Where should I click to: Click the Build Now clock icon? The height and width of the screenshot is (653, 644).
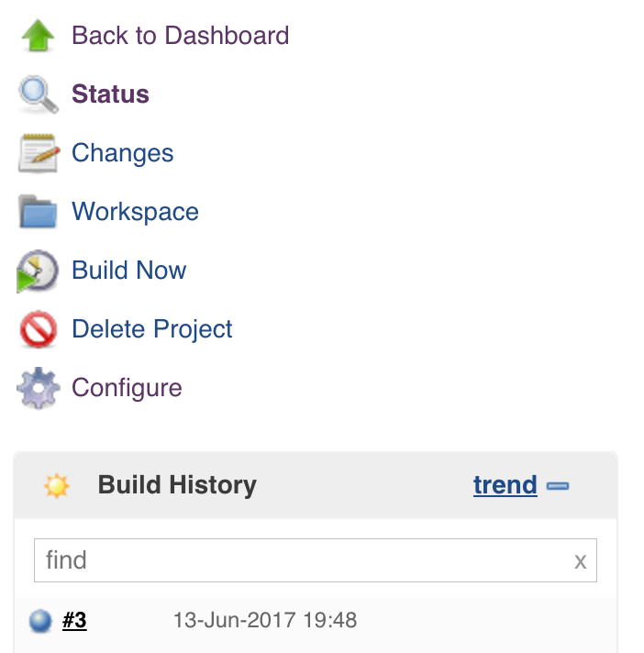(x=38, y=271)
